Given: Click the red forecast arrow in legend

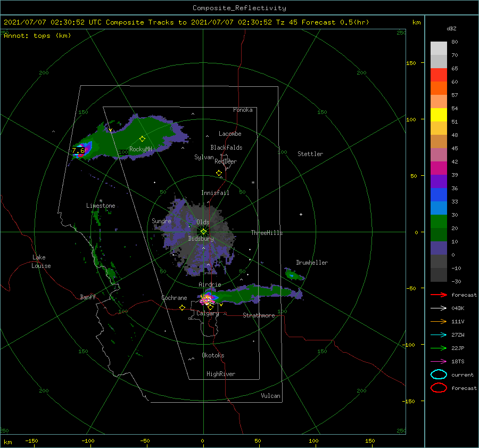Looking at the screenshot, I should tap(439, 295).
